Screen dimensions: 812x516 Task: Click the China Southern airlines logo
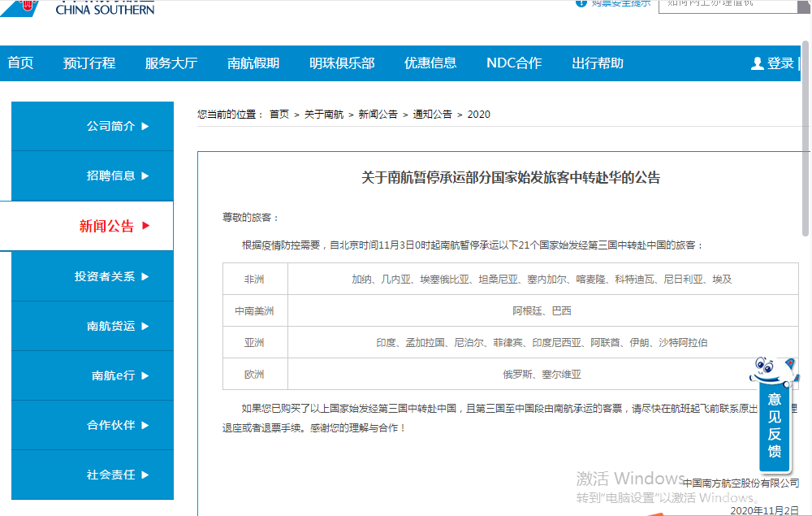65,8
